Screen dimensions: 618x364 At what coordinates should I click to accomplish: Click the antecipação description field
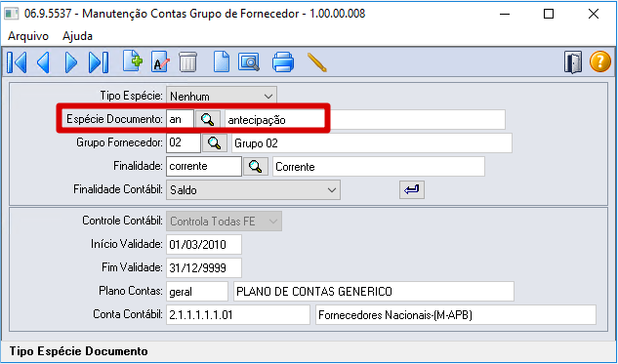coord(365,119)
